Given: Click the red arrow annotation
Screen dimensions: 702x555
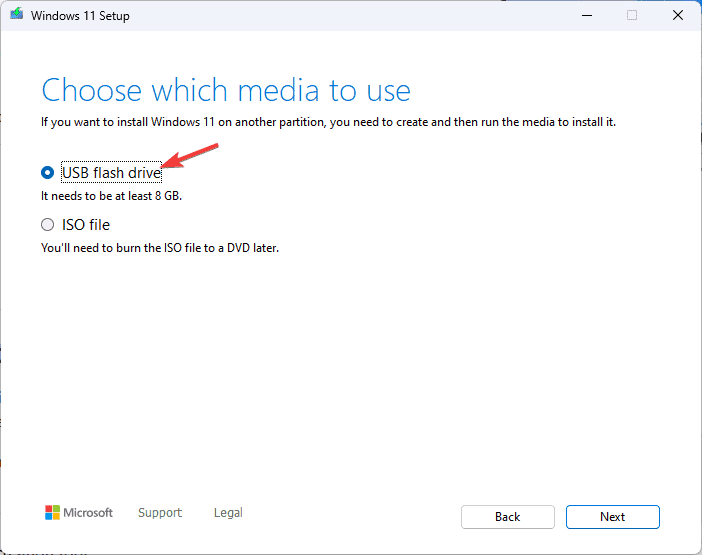Looking at the screenshot, I should point(190,156).
